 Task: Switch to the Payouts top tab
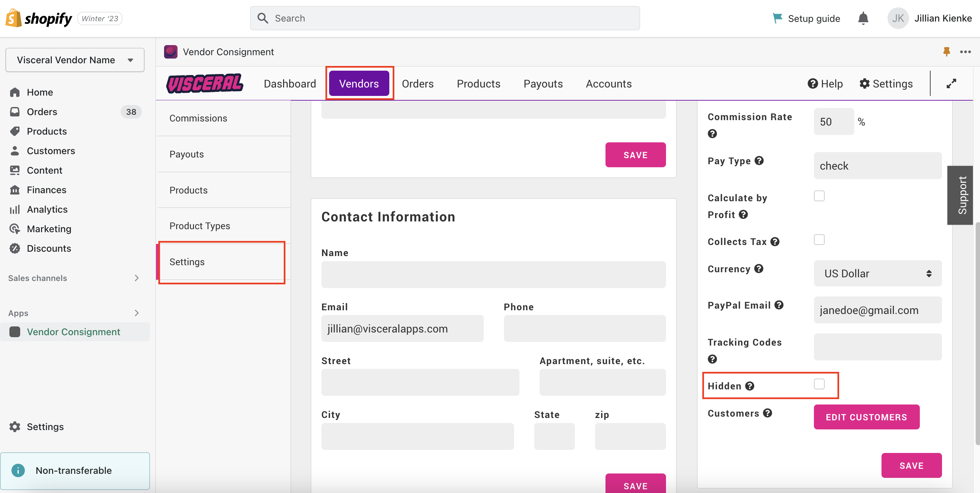(543, 83)
